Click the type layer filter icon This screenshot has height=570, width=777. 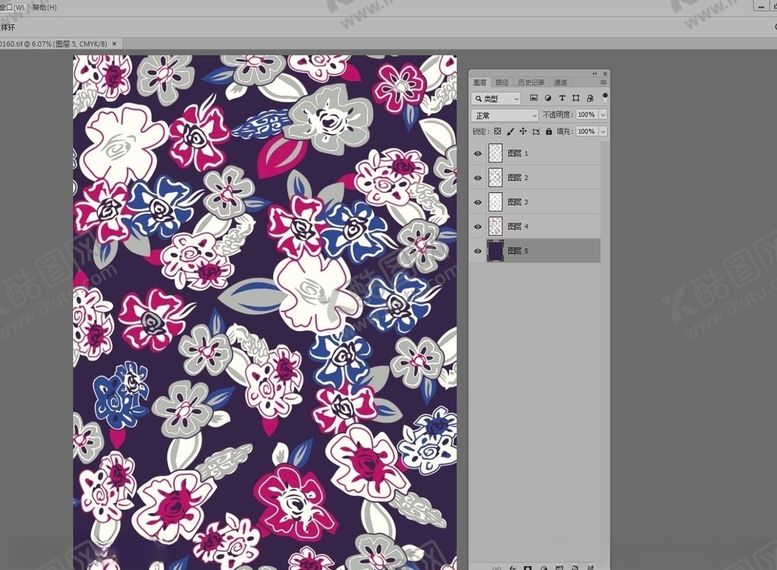click(x=562, y=99)
